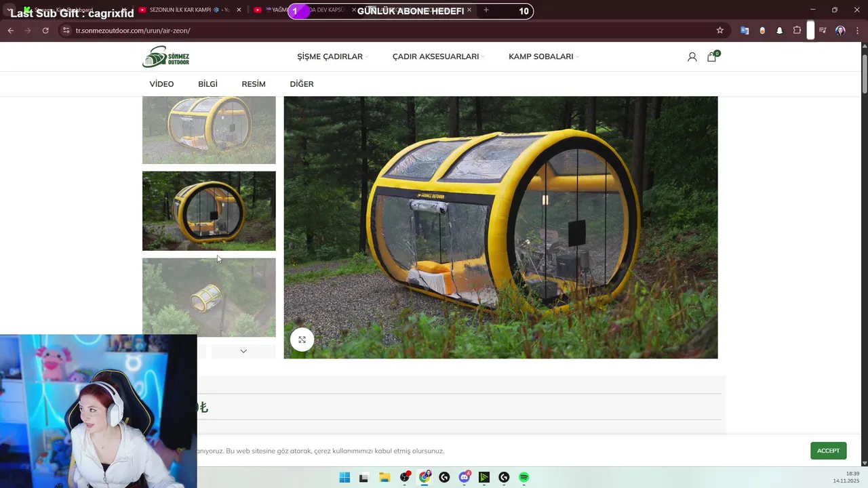Select the aerial tent thumbnail
The width and height of the screenshot is (868, 488).
click(x=209, y=297)
